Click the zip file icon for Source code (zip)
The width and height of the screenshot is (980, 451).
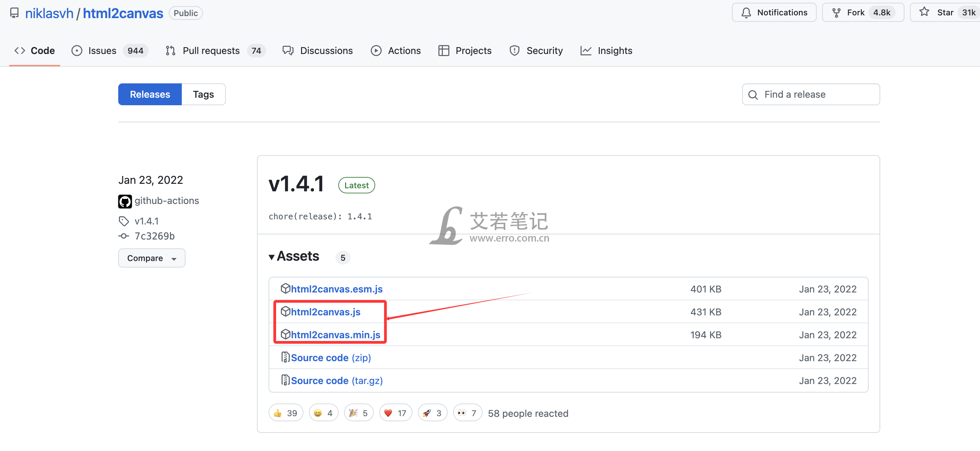pyautogui.click(x=285, y=357)
